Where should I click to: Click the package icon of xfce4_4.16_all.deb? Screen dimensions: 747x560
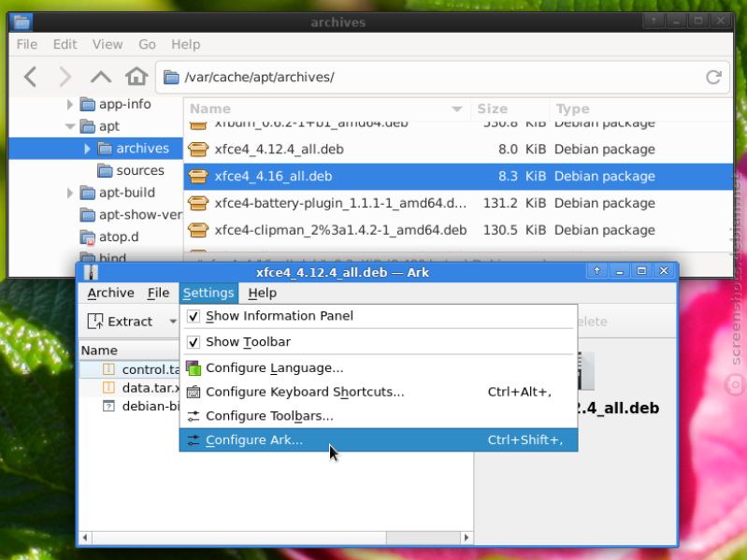point(198,176)
